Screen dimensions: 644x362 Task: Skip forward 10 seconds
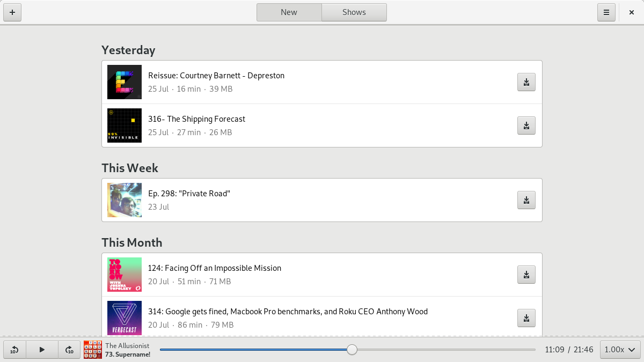pyautogui.click(x=69, y=350)
